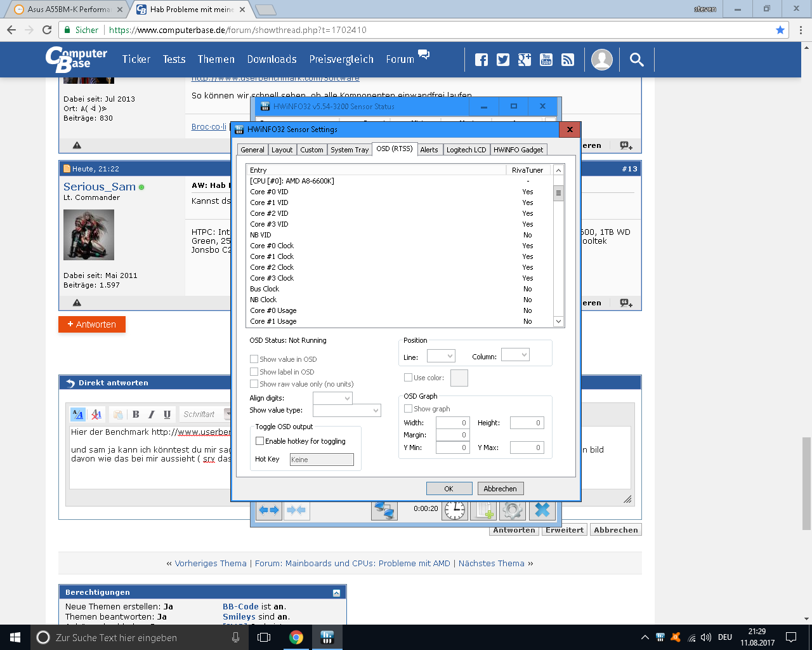
Task: Click the ComputerBase logo
Action: [x=76, y=59]
